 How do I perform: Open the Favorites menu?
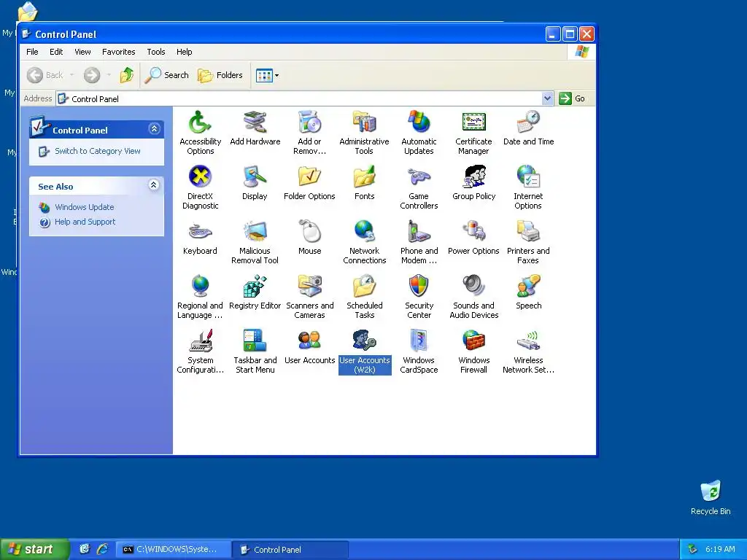click(119, 52)
